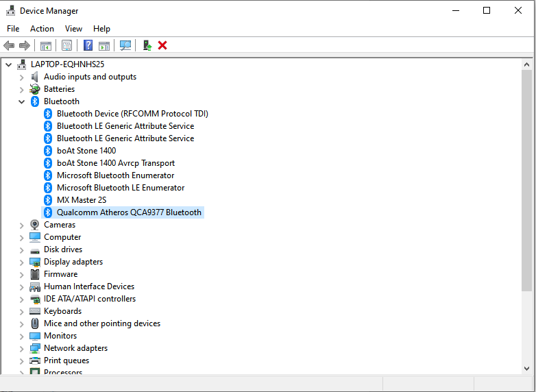The height and width of the screenshot is (392, 536).
Task: Click the Batteries category icon
Action: point(34,89)
